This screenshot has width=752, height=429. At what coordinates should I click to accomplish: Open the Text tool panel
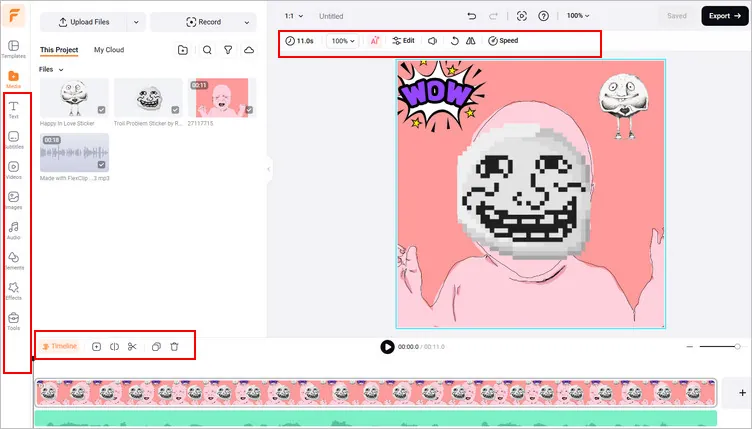pyautogui.click(x=13, y=110)
